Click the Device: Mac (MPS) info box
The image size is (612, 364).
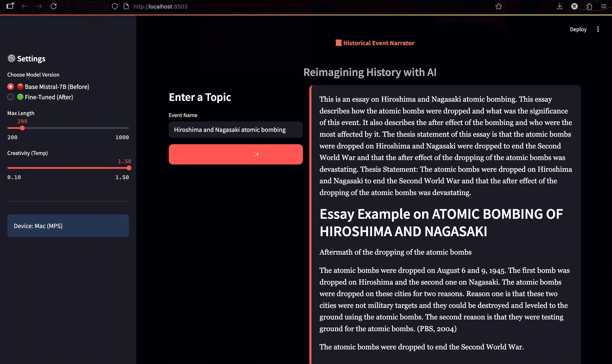(68, 226)
